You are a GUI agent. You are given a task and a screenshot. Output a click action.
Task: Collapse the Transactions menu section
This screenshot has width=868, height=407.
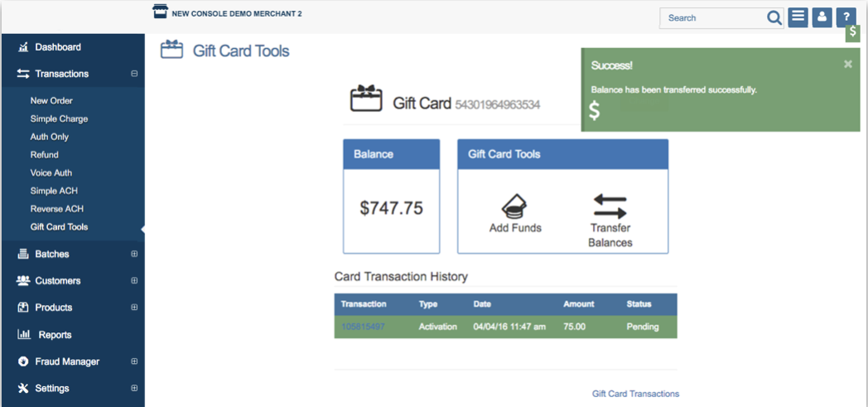click(134, 74)
